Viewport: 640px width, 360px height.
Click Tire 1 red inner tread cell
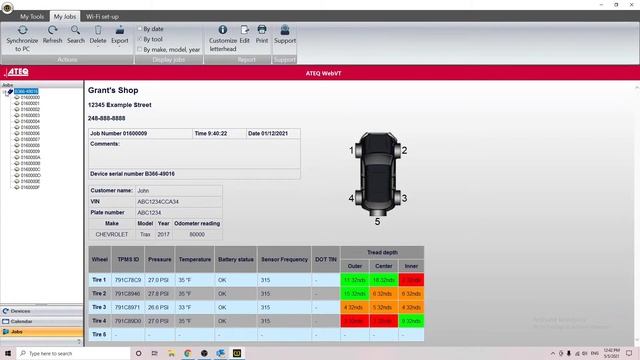click(x=411, y=280)
